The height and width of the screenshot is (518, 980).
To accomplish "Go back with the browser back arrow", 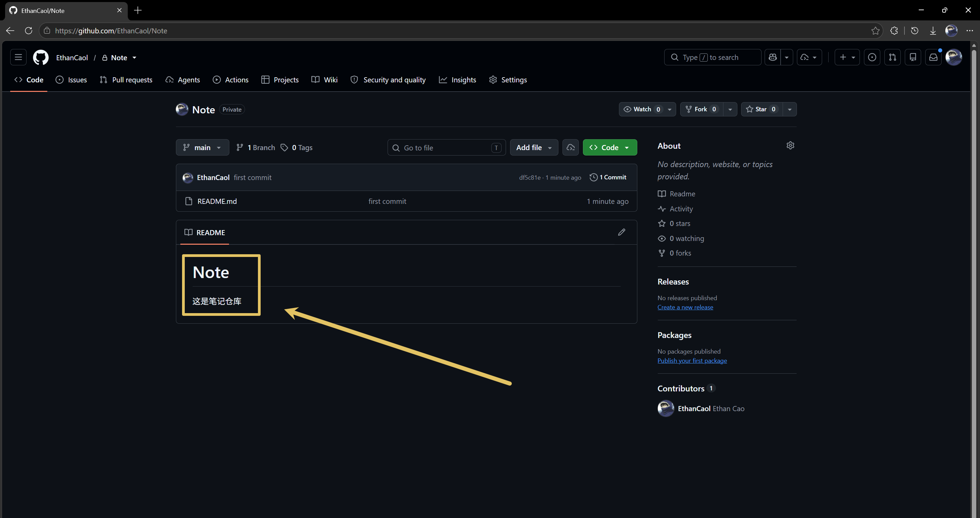I will click(10, 31).
